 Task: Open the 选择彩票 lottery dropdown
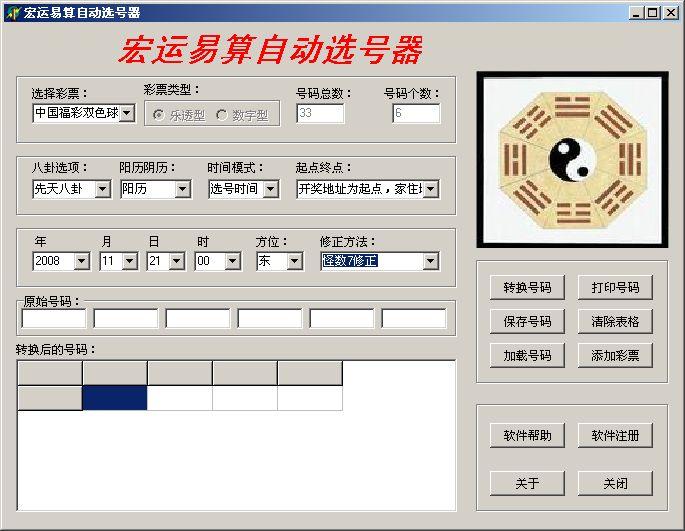click(127, 113)
